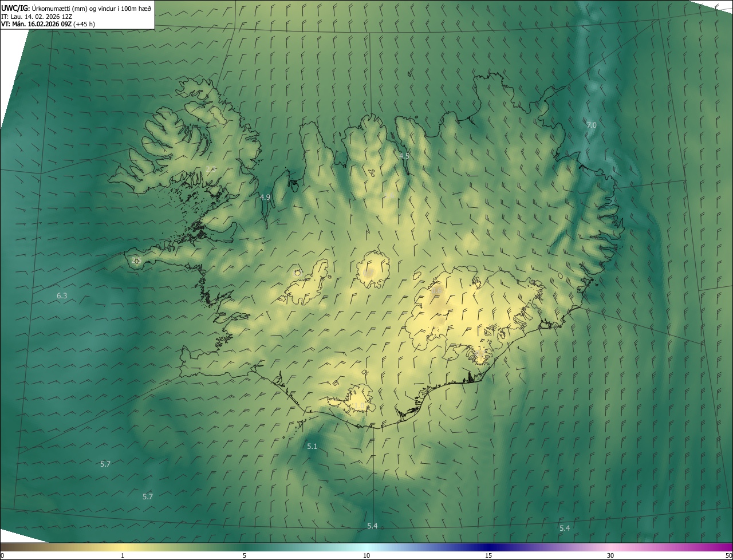Click the "5.1" value label on the map

[x=312, y=446]
